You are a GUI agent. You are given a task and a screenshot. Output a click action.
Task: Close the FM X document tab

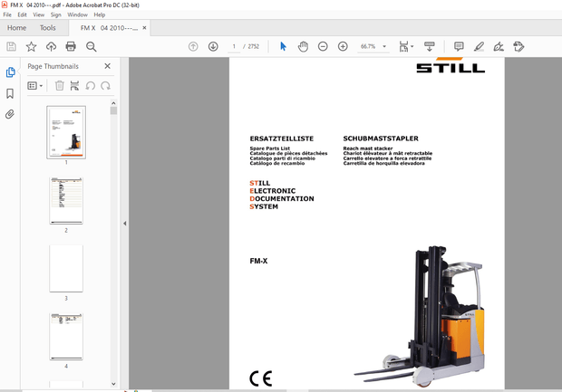144,27
